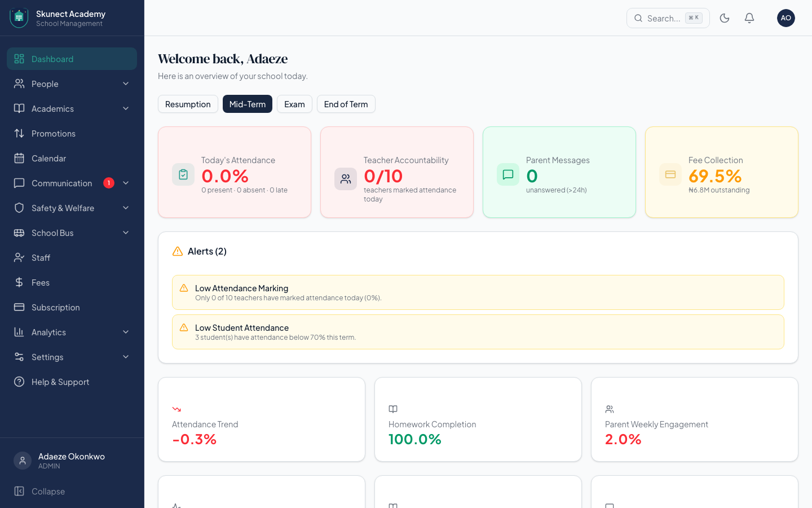The width and height of the screenshot is (812, 508).
Task: Open Adaeze Okonkwo profile in sidebar
Action: [72, 461]
